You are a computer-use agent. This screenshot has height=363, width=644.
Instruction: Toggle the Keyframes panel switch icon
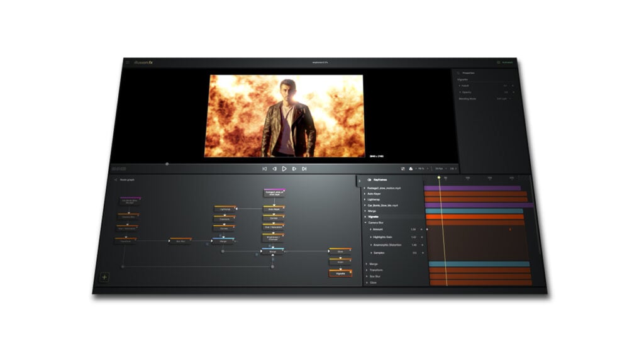click(369, 180)
